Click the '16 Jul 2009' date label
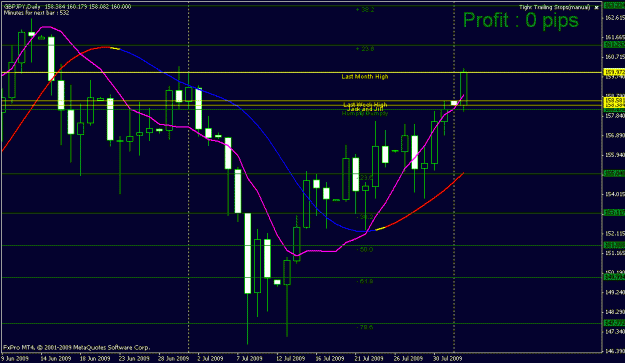Screen dimensions: 625x363 pos(329,359)
